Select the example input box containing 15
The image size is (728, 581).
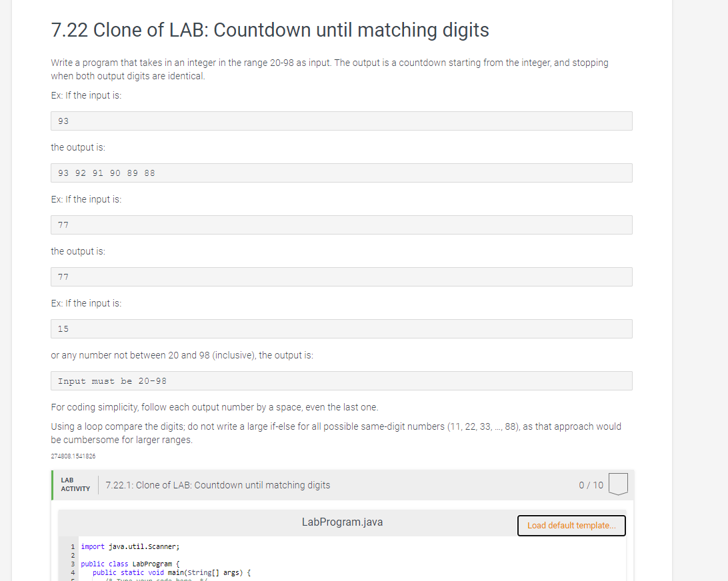pos(341,328)
